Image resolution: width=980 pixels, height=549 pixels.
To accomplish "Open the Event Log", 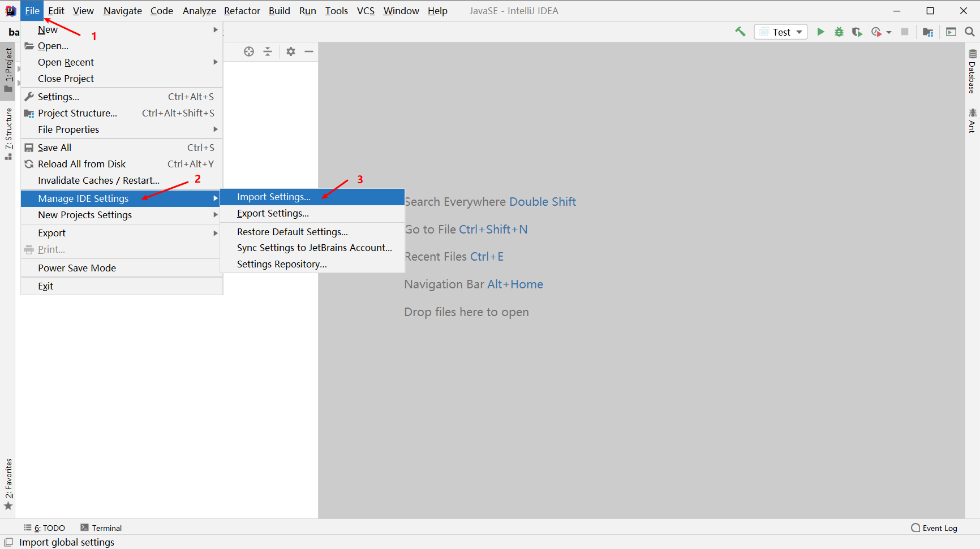I will (x=934, y=528).
